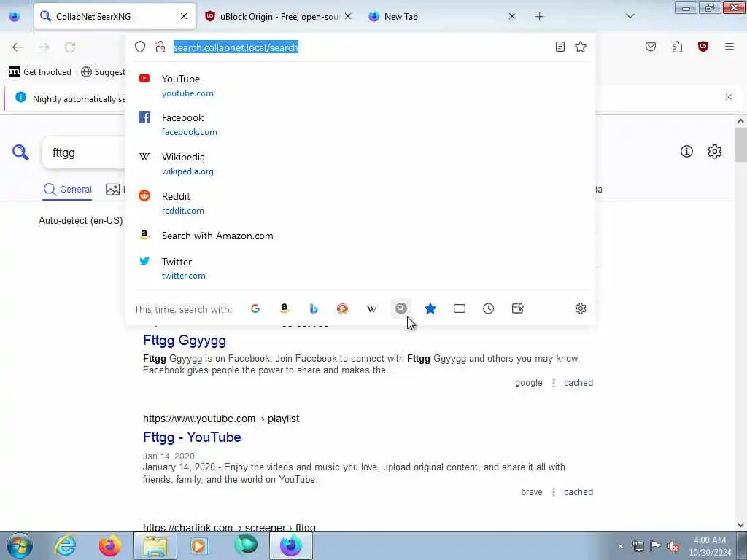This screenshot has height=560, width=747.
Task: Open Auto-detect (en-US) language dropdown
Action: (80, 220)
